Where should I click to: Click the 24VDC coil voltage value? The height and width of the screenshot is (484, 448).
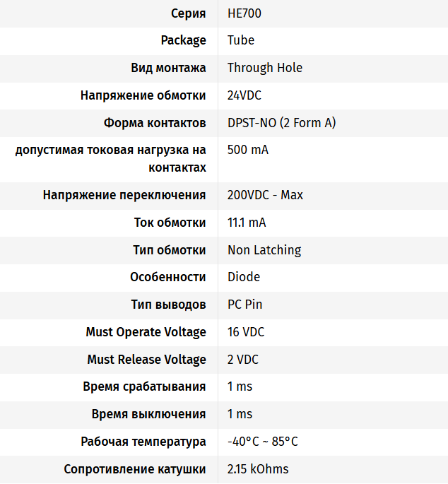[244, 95]
